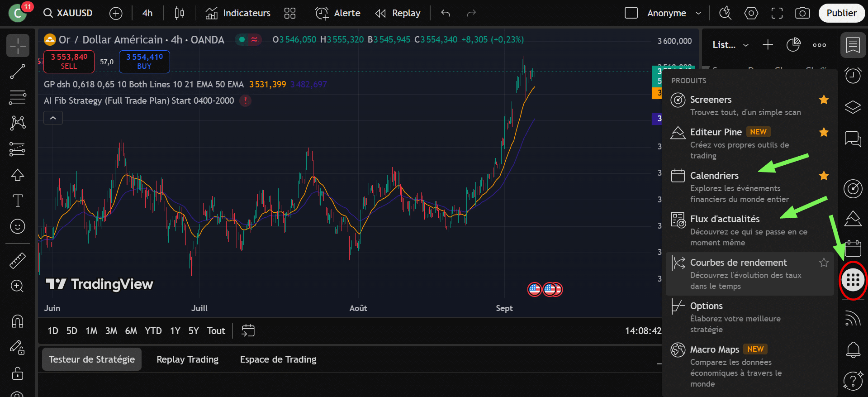Toggle favorite star for Courbes de rendement
This screenshot has width=868, height=397.
pos(824,263)
